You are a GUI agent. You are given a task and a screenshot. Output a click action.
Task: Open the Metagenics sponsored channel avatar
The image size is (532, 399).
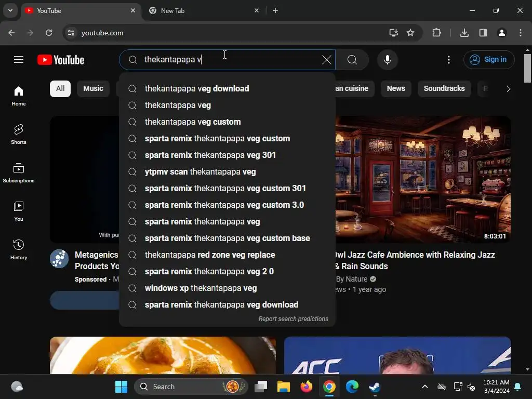coord(59,259)
